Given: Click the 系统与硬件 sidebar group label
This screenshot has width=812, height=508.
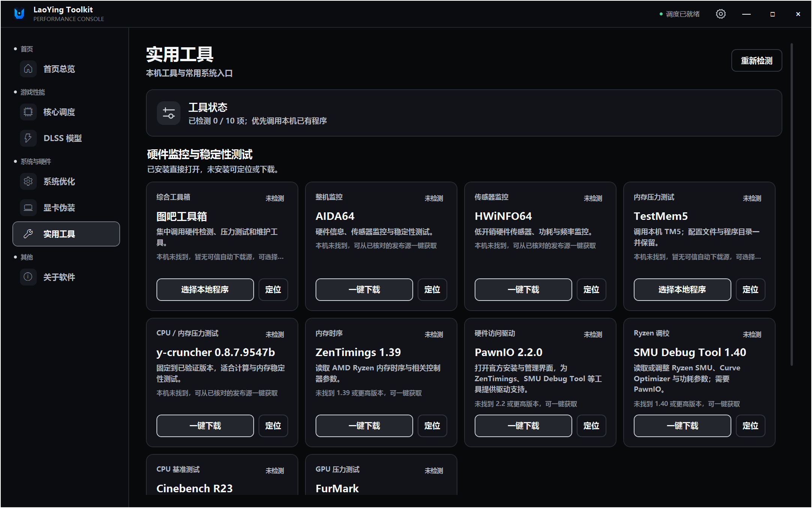Looking at the screenshot, I should pyautogui.click(x=36, y=162).
